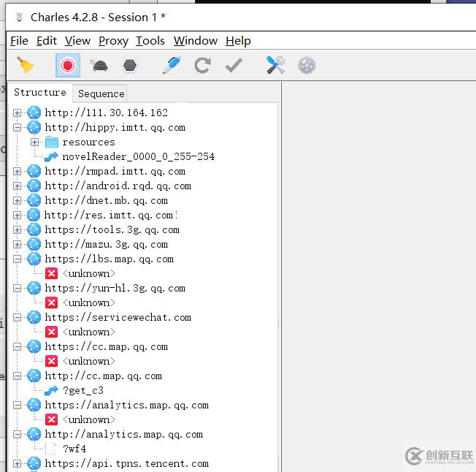Switch to the Sequence tab
476x472 pixels.
[101, 94]
